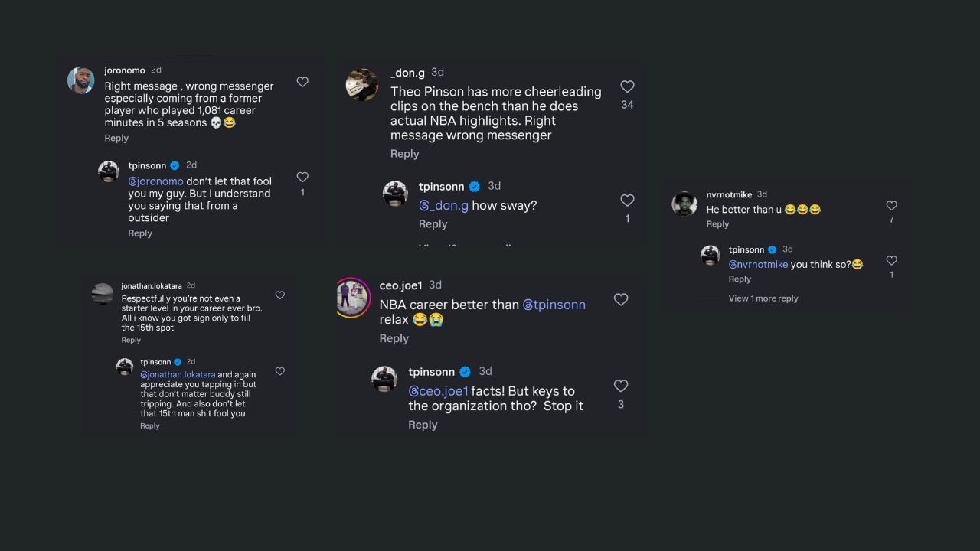Heart ceo.joe1's "NBA career better" comment
Screen dimensions: 980x551
621,299
